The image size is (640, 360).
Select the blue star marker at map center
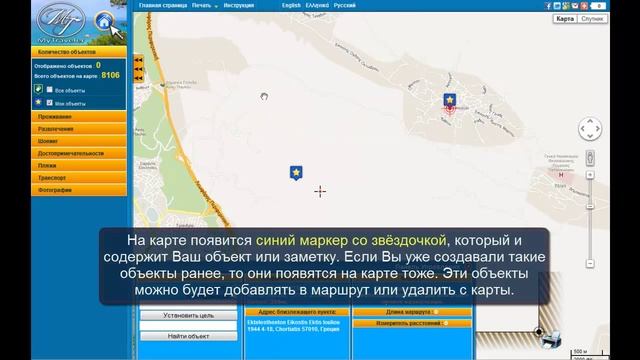click(296, 173)
